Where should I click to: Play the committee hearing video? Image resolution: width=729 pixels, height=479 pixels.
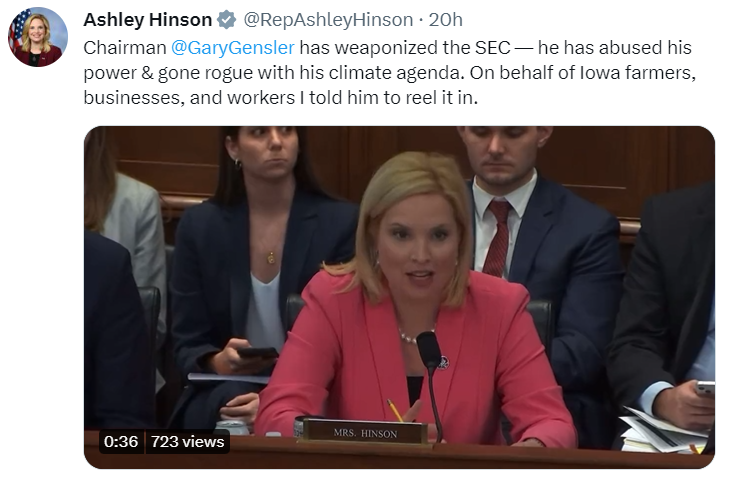click(x=399, y=297)
